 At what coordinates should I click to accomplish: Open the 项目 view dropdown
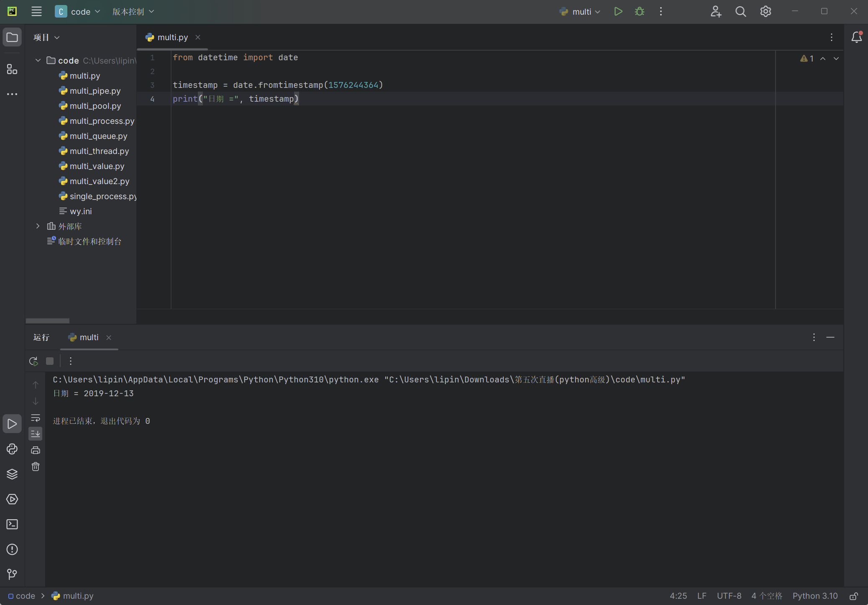click(46, 38)
